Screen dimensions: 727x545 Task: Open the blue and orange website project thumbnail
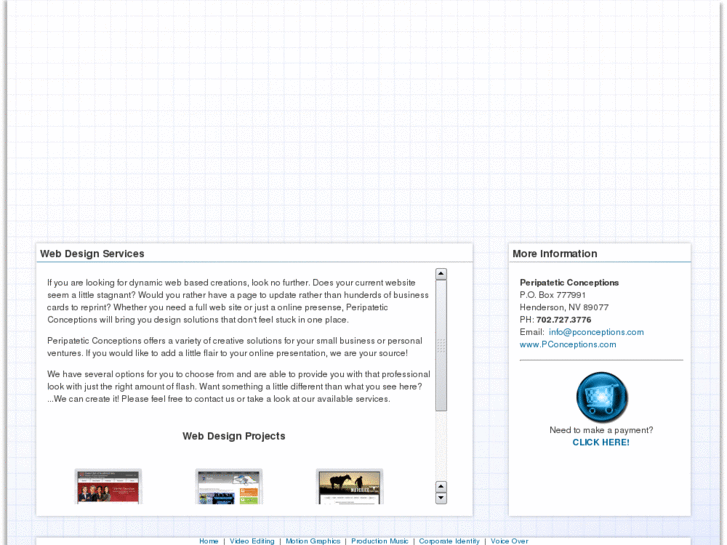tap(229, 486)
